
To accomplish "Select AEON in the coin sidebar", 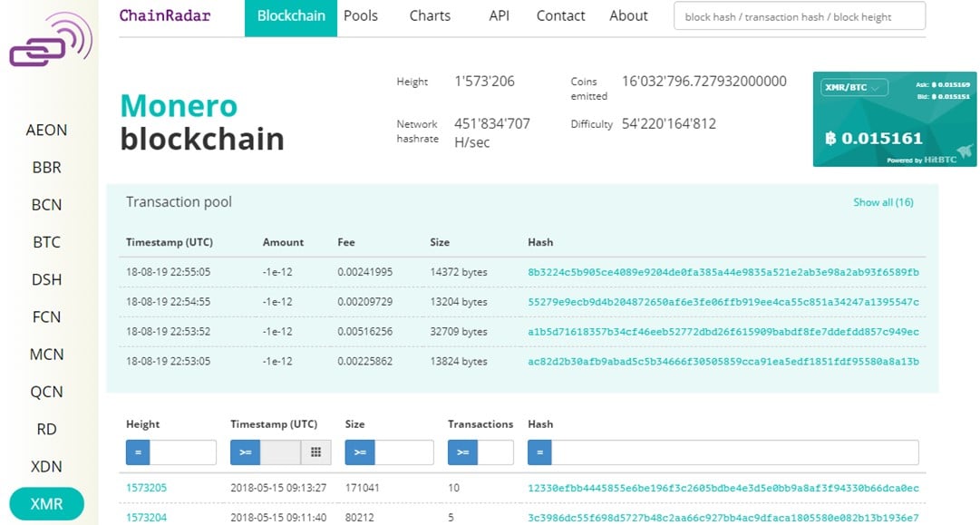I will pyautogui.click(x=46, y=130).
